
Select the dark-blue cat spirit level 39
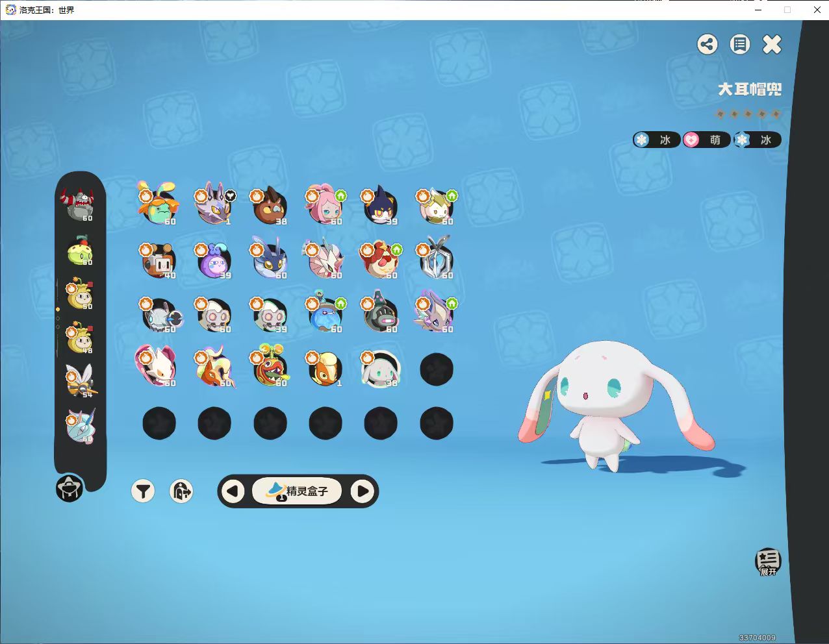(x=381, y=205)
